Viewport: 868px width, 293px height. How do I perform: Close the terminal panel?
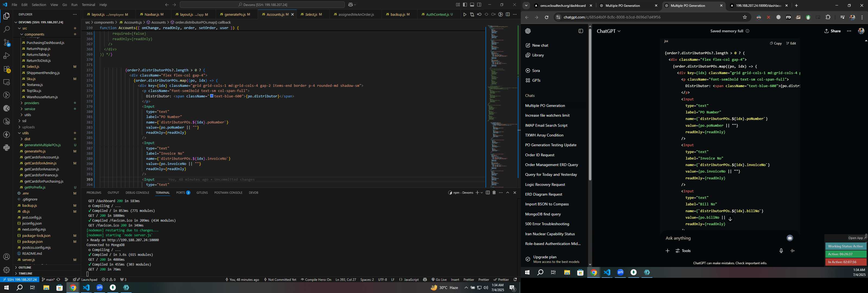click(515, 193)
